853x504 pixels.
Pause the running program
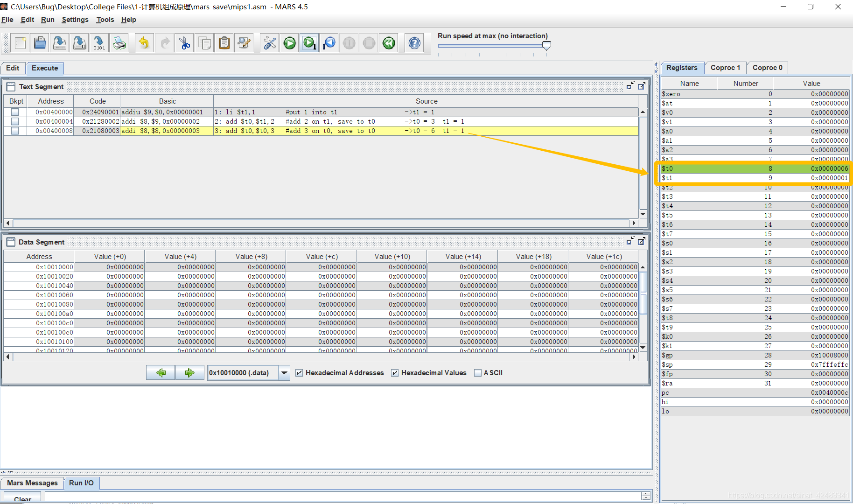pos(349,43)
